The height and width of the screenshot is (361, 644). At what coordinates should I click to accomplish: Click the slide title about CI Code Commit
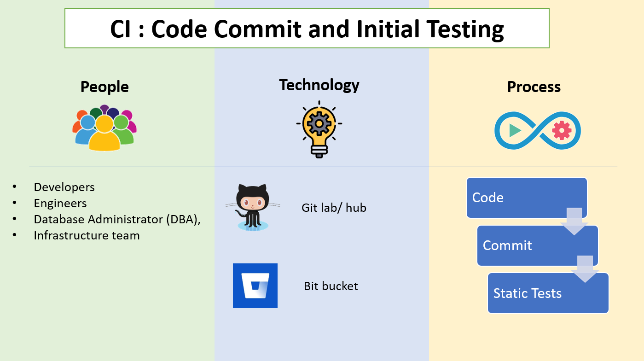[x=307, y=29]
